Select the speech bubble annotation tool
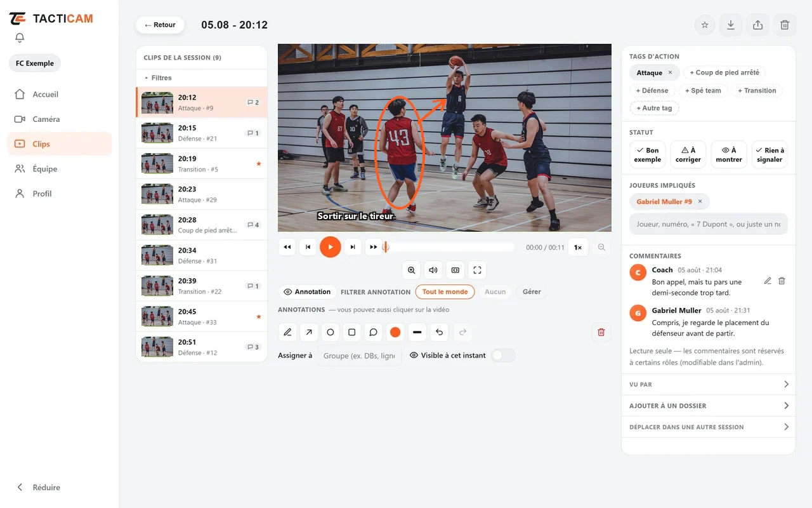Screen dimensions: 812x508 point(374,332)
